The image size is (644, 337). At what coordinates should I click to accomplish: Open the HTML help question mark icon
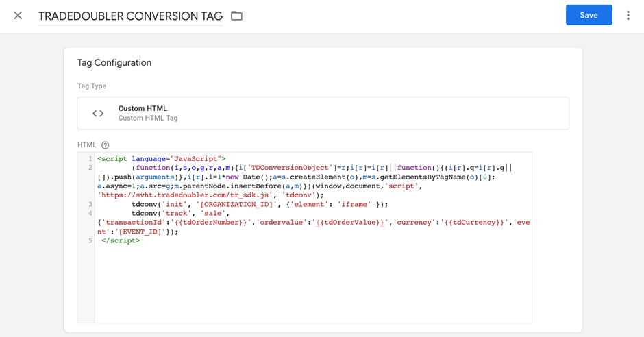[105, 145]
